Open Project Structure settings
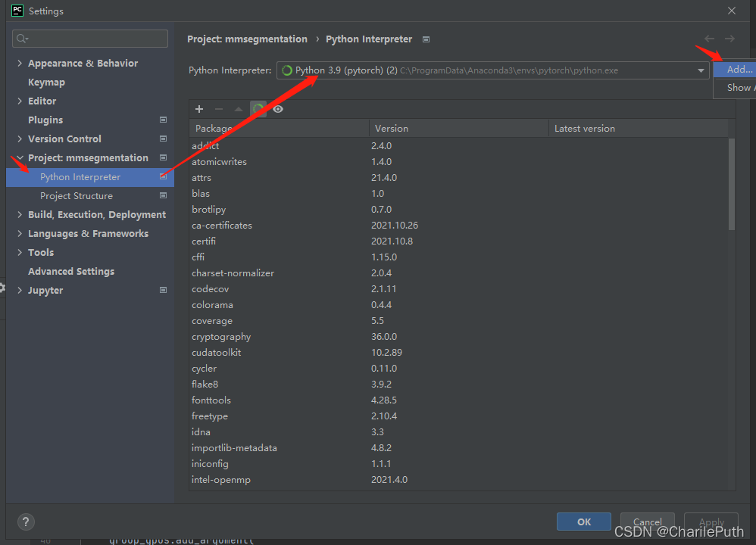756x545 pixels. (x=77, y=196)
